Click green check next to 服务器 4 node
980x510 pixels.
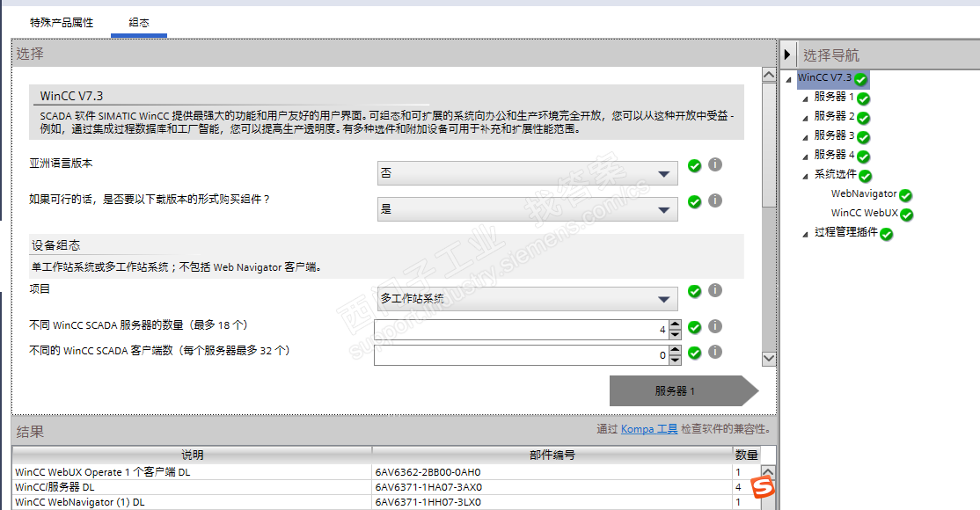pyautogui.click(x=864, y=157)
